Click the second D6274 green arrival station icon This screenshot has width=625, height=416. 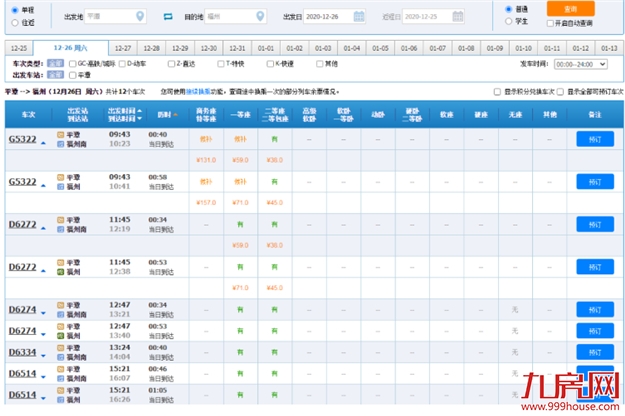click(x=61, y=336)
